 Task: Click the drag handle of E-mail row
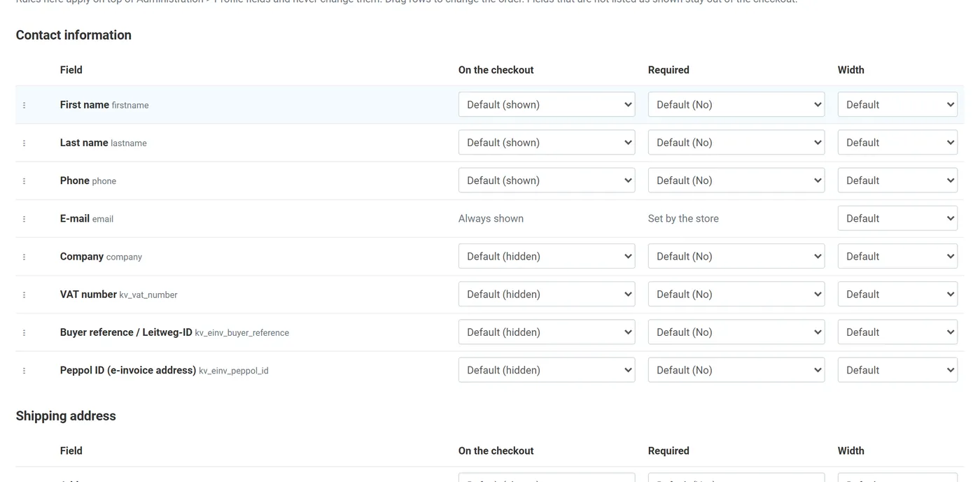click(24, 219)
